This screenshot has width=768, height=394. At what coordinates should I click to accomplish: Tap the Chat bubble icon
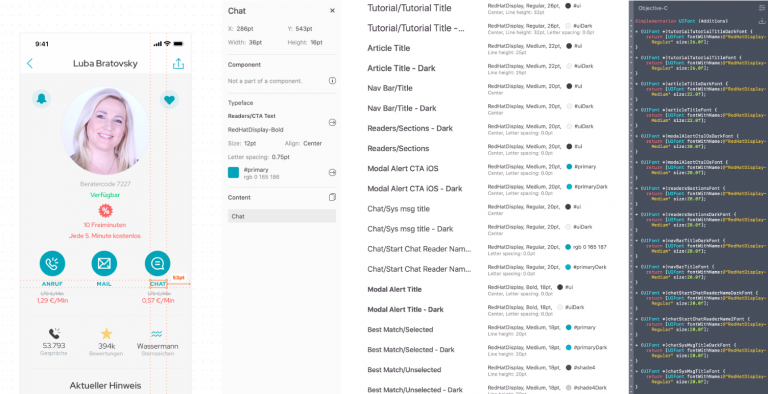(x=157, y=264)
